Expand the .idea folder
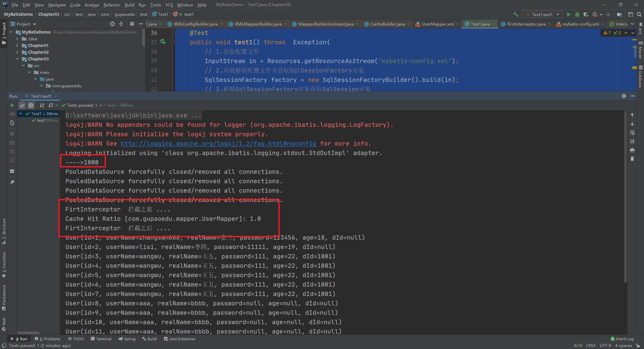644x349 pixels. [17, 39]
